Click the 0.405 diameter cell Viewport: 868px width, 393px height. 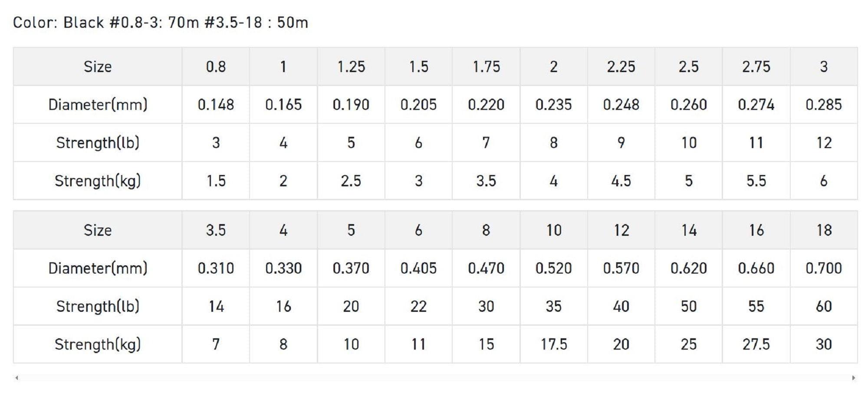(418, 268)
